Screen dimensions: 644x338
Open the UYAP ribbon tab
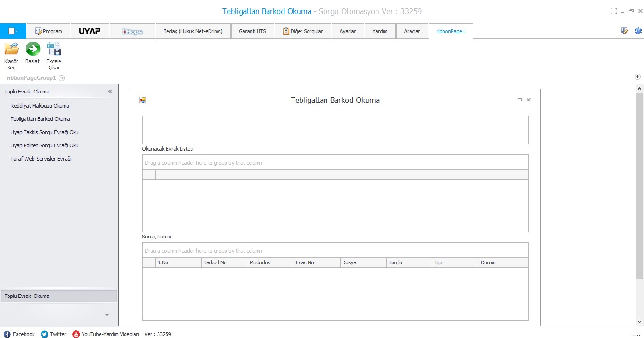[90, 31]
